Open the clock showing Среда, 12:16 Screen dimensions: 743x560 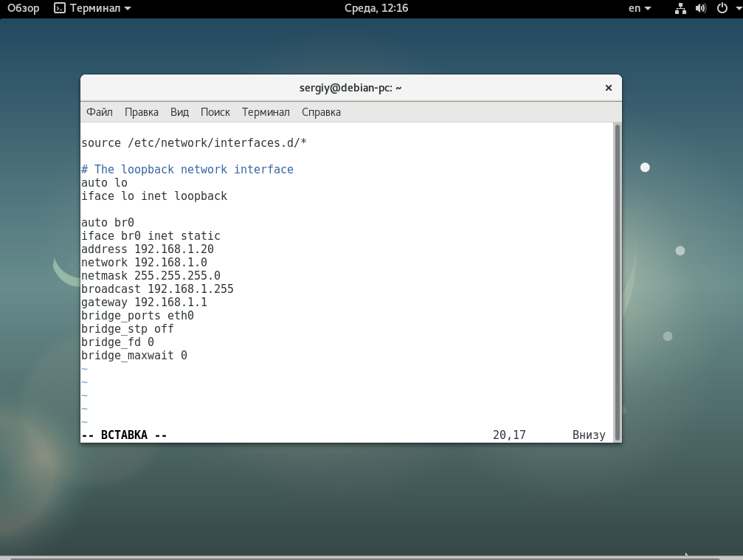(376, 9)
